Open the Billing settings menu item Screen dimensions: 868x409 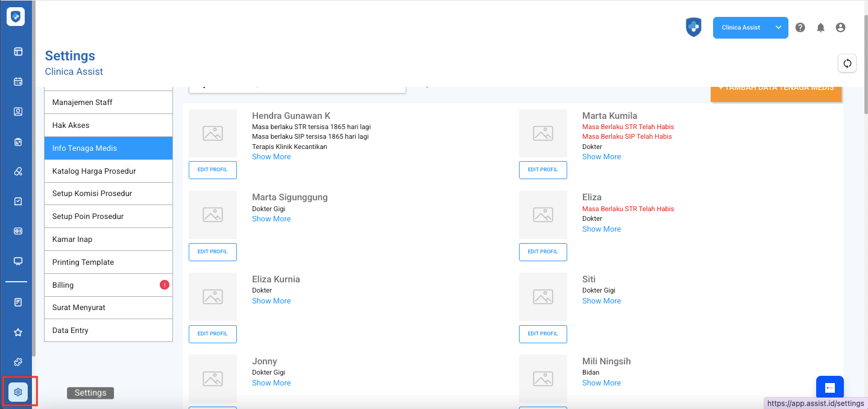pyautogui.click(x=108, y=285)
